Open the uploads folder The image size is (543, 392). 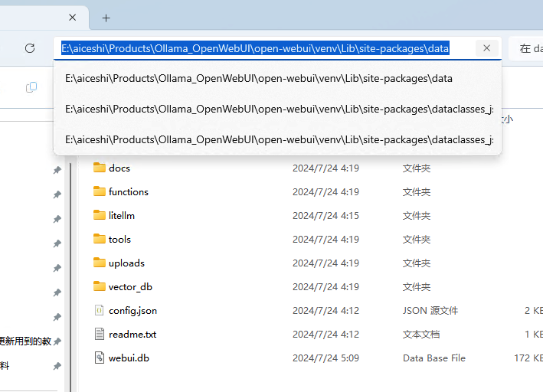click(x=126, y=263)
